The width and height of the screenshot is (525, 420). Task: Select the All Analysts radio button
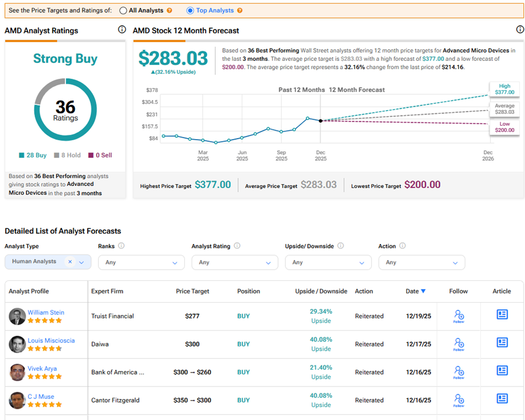[x=123, y=11]
